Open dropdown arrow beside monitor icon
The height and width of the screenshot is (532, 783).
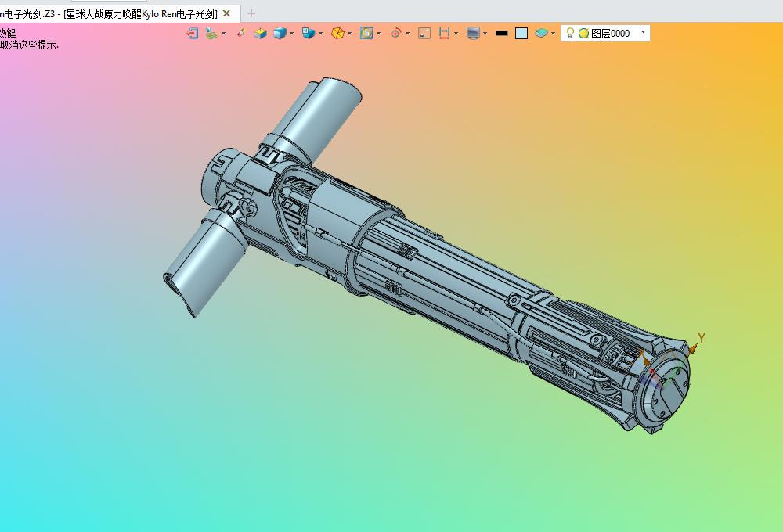point(485,34)
